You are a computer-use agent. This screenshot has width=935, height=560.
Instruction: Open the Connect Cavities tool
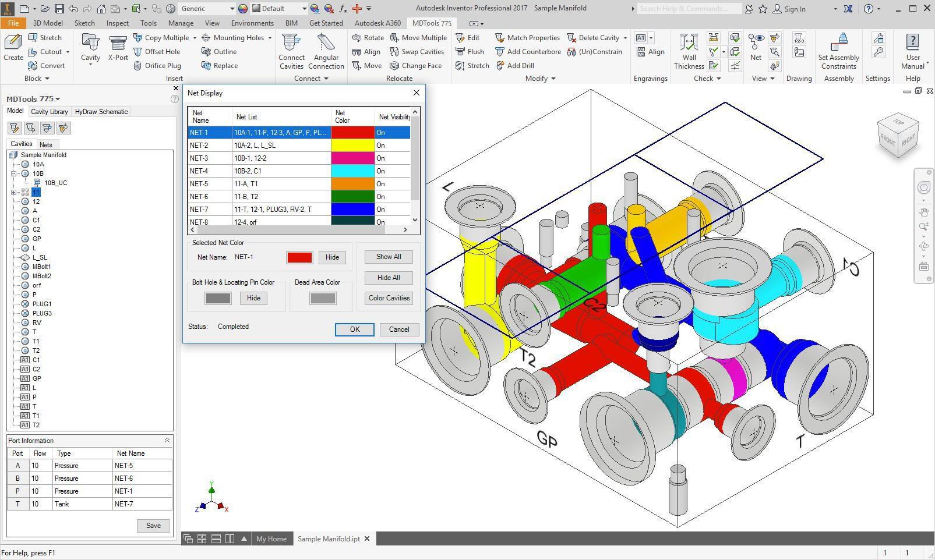pyautogui.click(x=291, y=45)
